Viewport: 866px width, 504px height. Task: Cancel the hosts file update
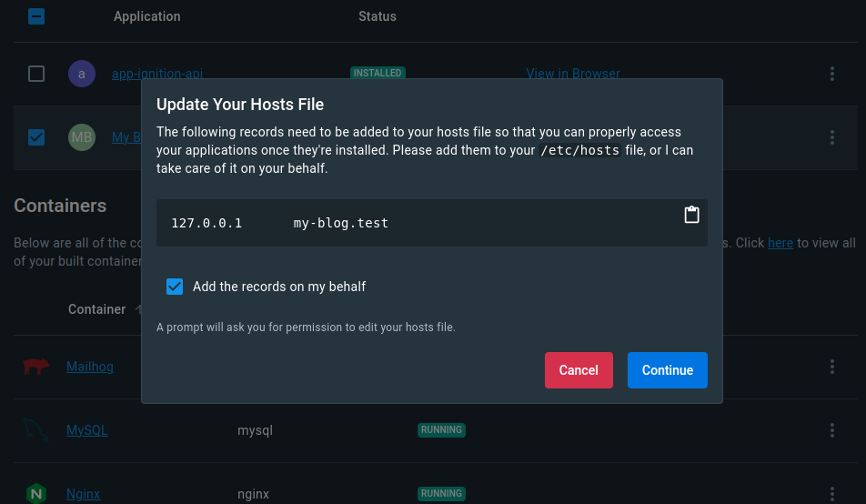tap(579, 370)
